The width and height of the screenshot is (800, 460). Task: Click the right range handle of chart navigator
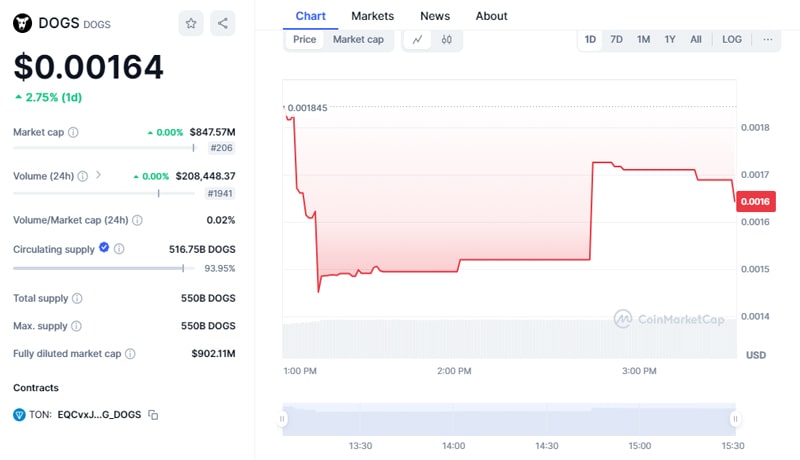735,419
